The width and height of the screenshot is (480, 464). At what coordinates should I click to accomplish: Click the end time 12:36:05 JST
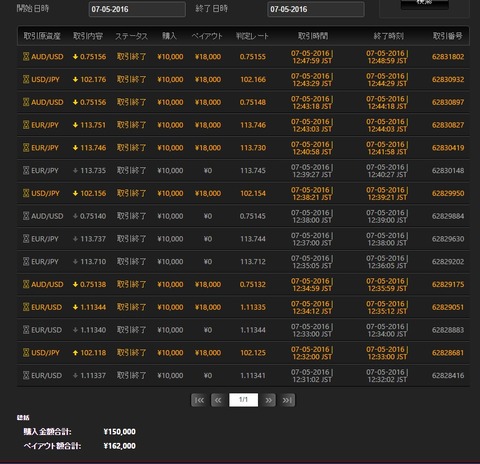point(387,266)
